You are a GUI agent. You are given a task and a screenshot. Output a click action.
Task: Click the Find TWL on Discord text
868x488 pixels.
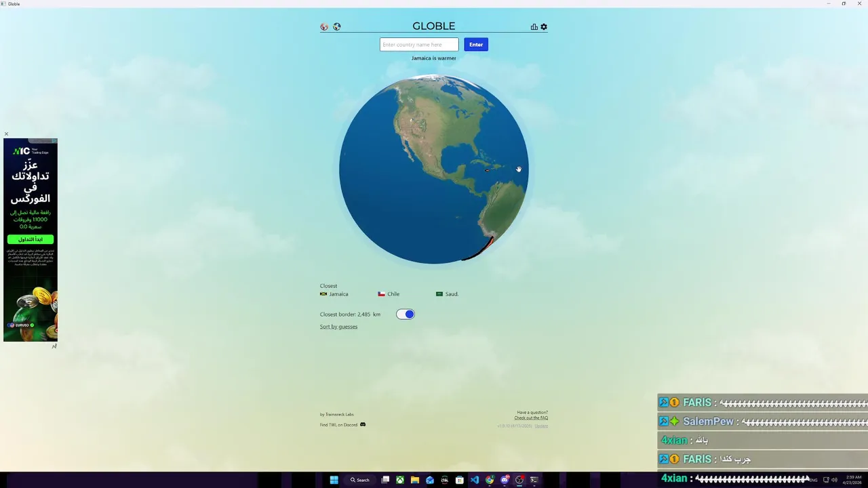[x=338, y=425]
